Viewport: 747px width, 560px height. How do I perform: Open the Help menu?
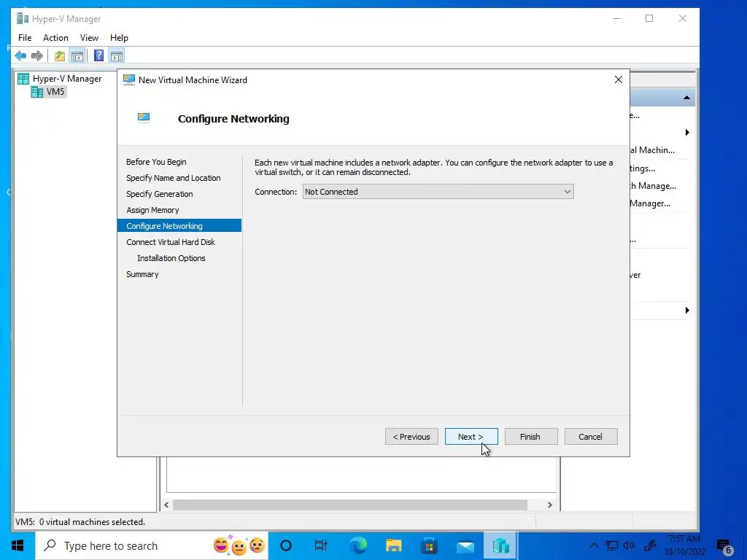click(119, 38)
